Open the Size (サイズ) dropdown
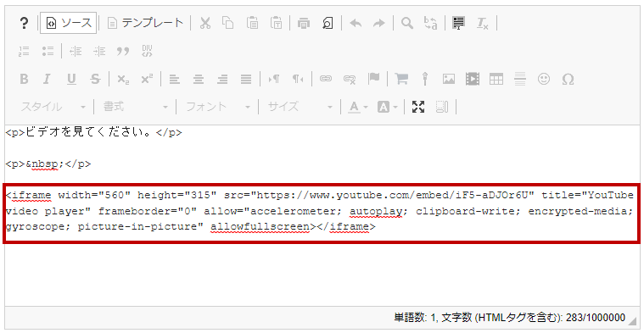644x333 pixels. click(300, 107)
